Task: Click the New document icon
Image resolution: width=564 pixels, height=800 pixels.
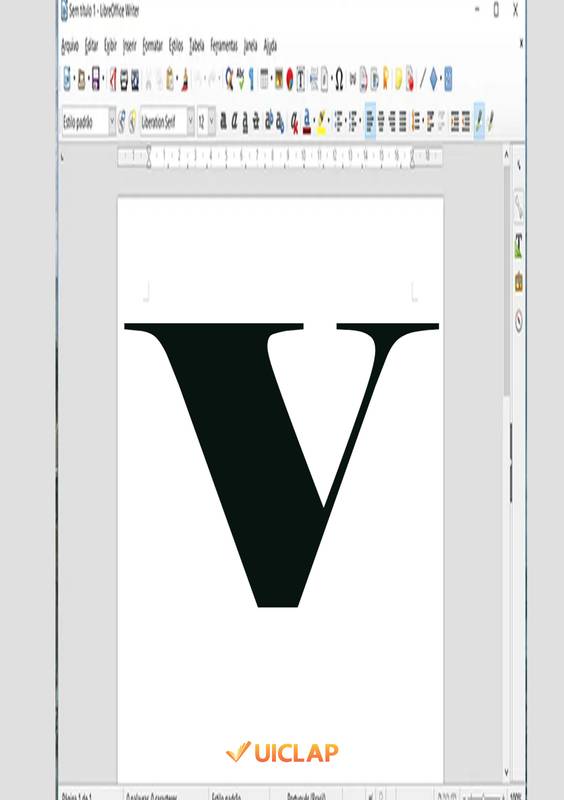Action: (67, 80)
